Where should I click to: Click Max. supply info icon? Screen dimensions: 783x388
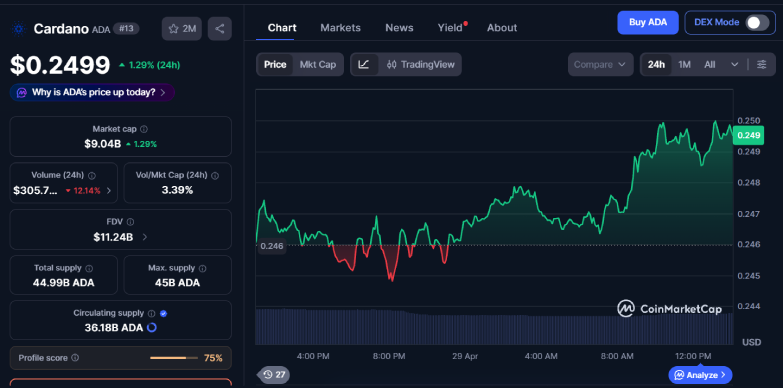(202, 268)
